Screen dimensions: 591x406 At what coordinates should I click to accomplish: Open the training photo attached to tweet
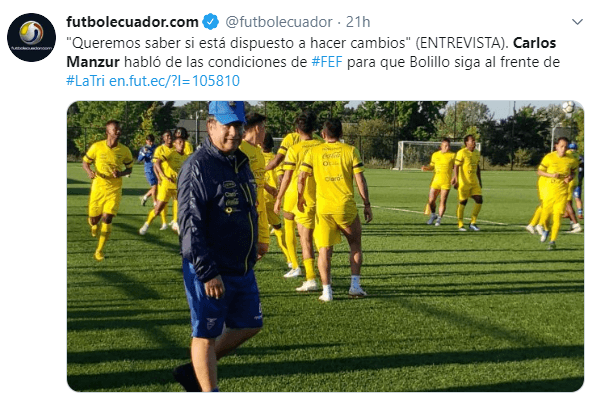[325, 246]
